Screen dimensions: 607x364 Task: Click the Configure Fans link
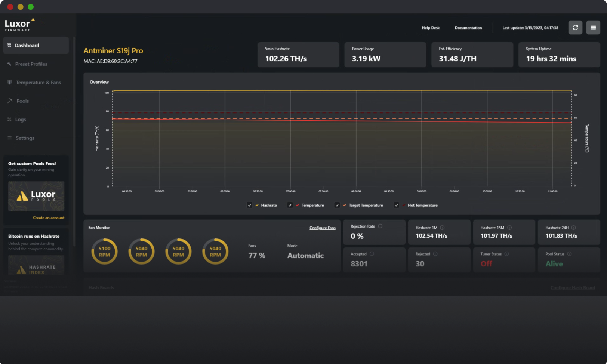point(322,228)
